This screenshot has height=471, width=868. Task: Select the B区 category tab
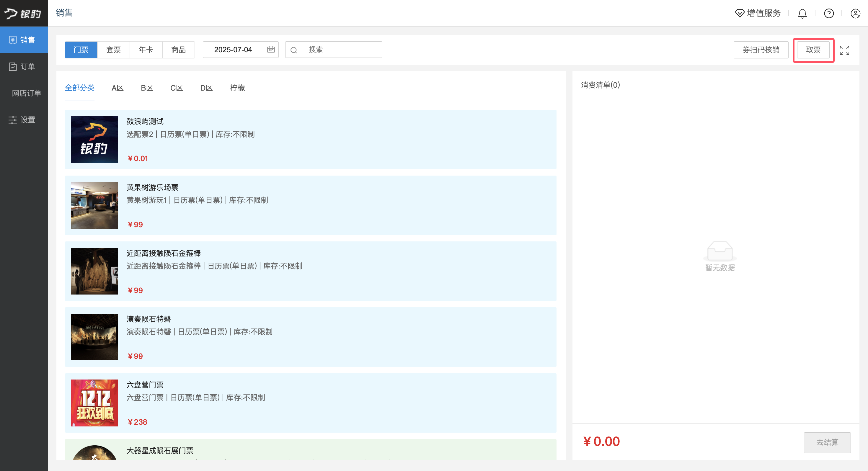click(147, 88)
